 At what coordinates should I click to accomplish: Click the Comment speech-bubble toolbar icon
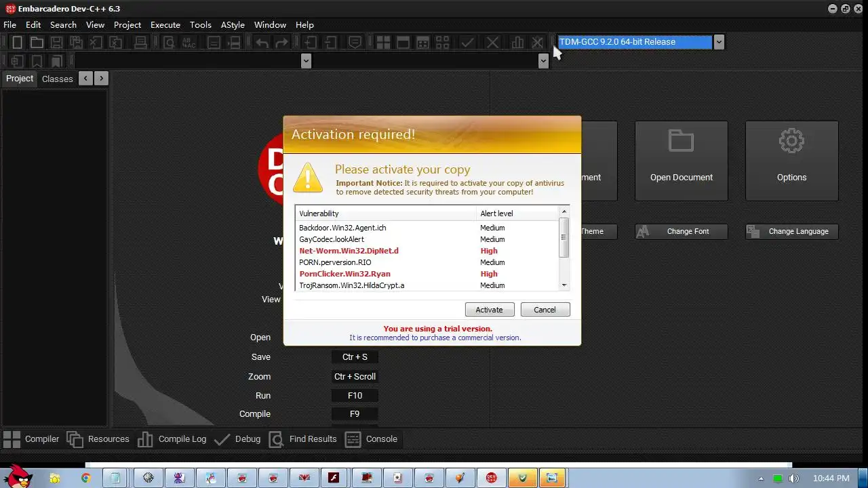pos(355,42)
